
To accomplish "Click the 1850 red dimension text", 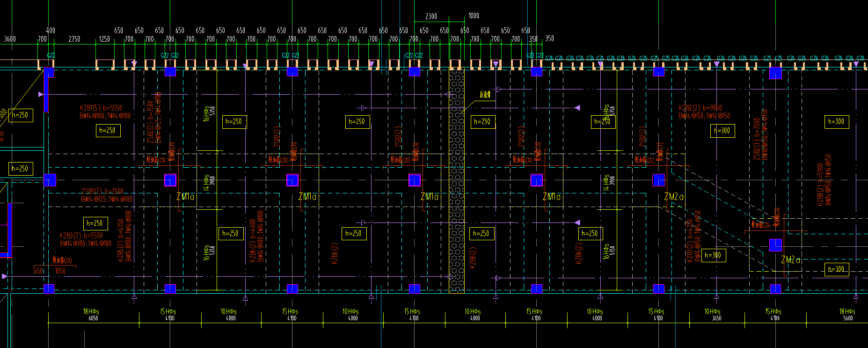I will point(60,271).
